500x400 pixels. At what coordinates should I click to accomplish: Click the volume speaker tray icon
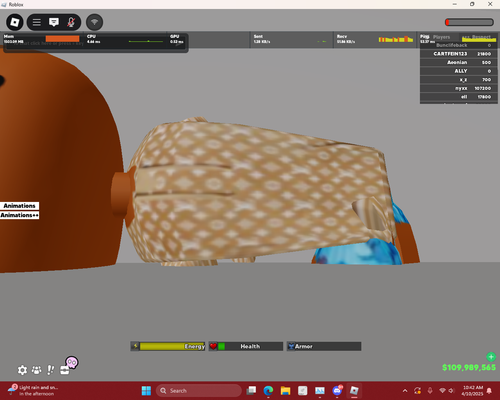[x=451, y=391]
